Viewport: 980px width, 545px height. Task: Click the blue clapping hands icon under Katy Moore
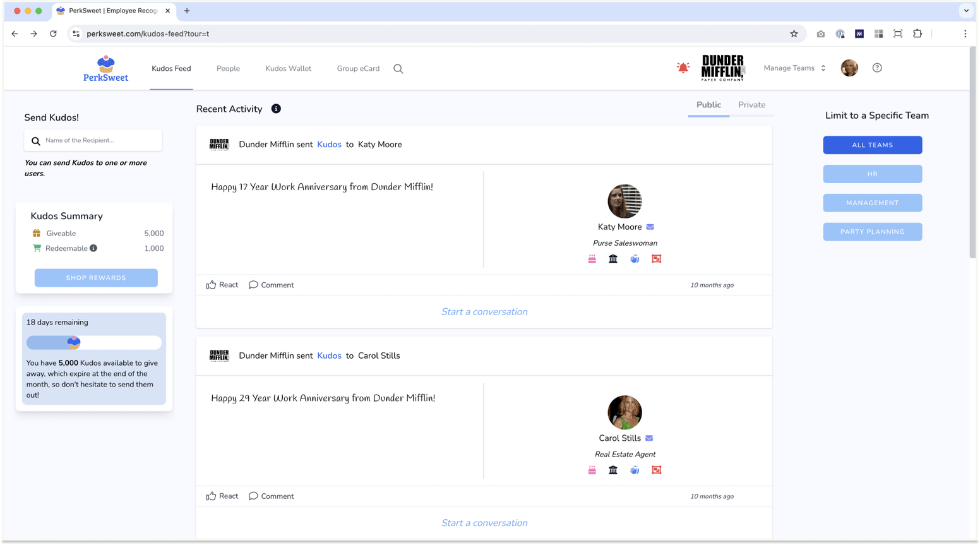pos(635,259)
